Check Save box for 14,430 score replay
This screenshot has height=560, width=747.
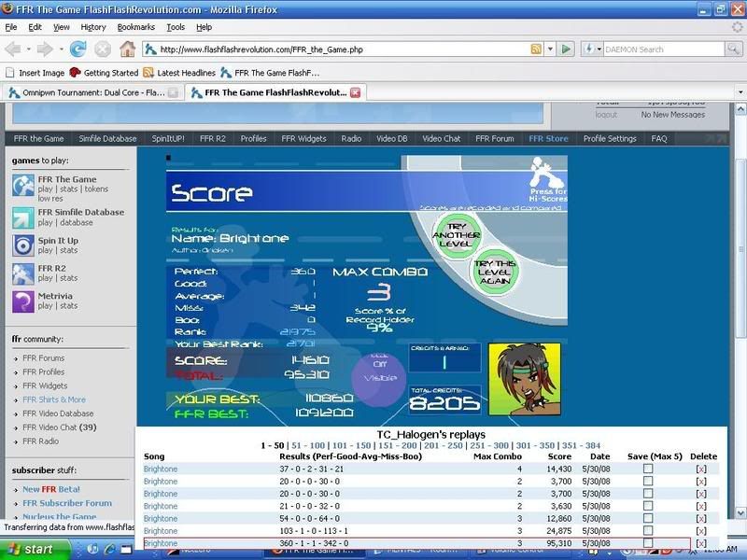coord(648,469)
